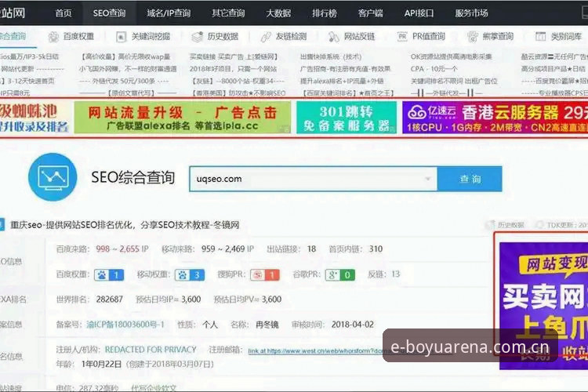Open ad link CPA - 10元一个

(434, 69)
